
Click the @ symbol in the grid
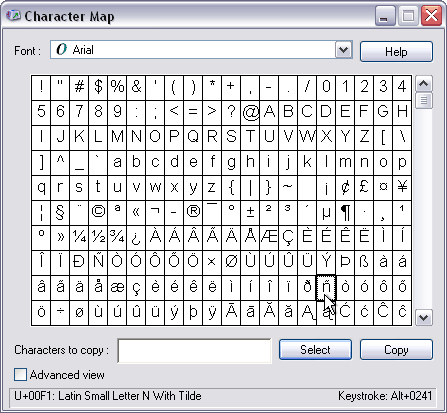pos(250,112)
